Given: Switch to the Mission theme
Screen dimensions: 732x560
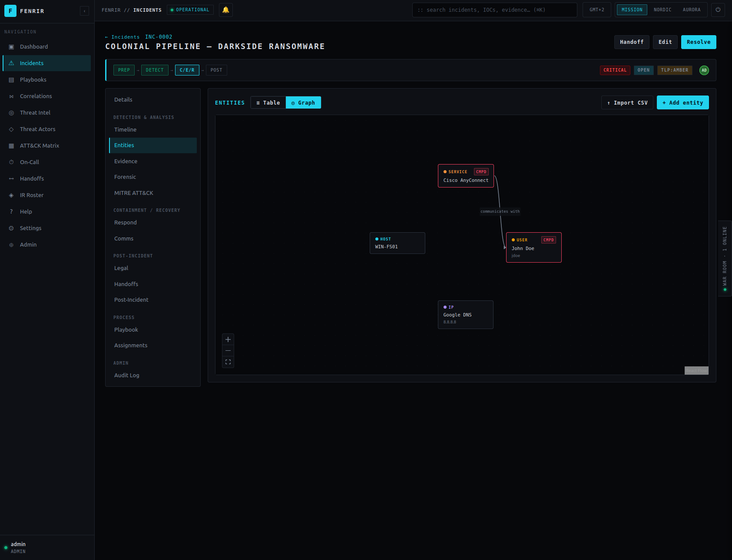Looking at the screenshot, I should [632, 10].
